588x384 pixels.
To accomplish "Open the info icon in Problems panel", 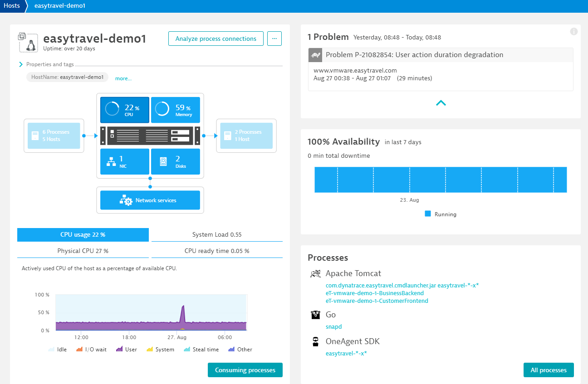I will coord(574,31).
